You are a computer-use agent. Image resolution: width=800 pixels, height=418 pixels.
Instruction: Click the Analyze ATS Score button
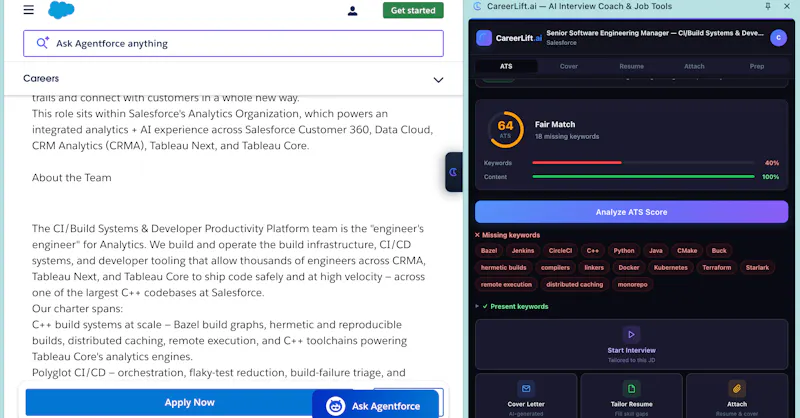[632, 212]
